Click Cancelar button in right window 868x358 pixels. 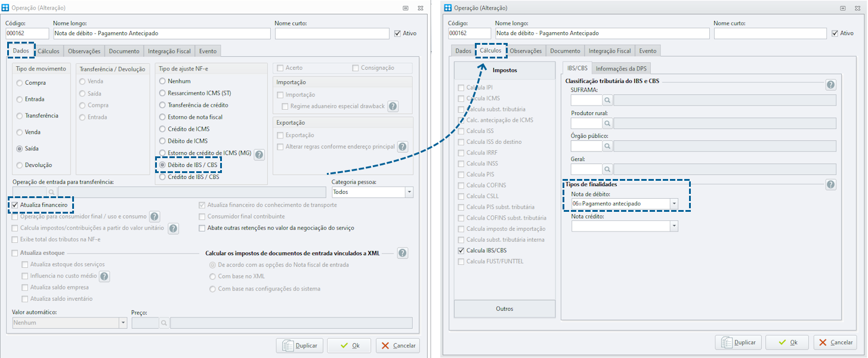point(835,342)
